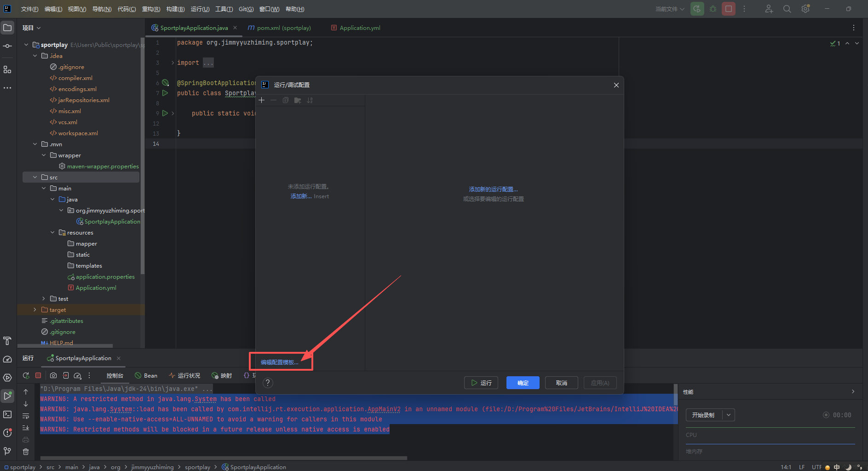Click the 映射 tab in the run tool window

222,375
